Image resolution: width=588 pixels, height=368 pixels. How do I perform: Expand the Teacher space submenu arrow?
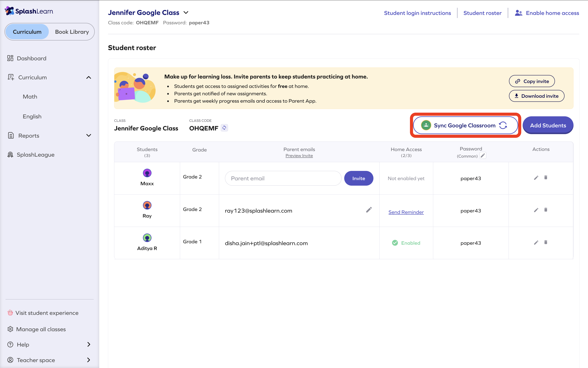click(89, 360)
